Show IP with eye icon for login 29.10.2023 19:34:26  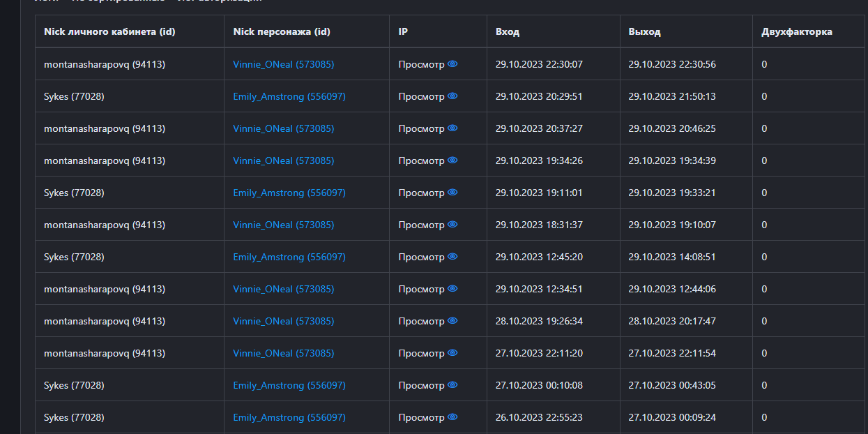pyautogui.click(x=452, y=160)
